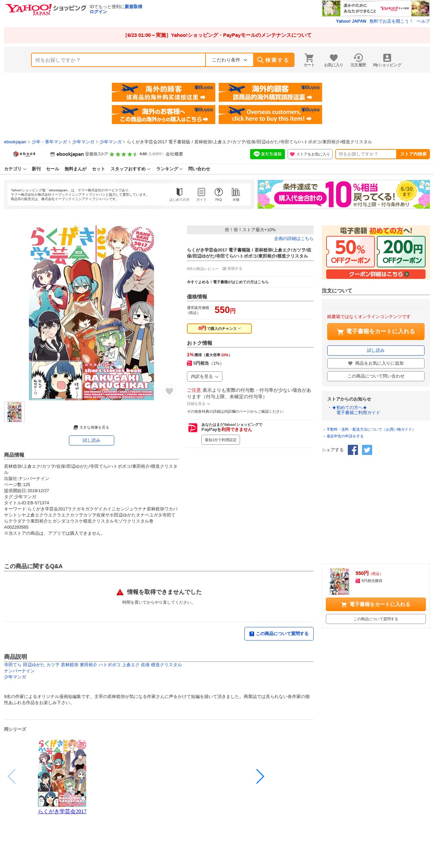Select the 無料まんが menu item
Image resolution: width=434 pixels, height=868 pixels.
76,169
